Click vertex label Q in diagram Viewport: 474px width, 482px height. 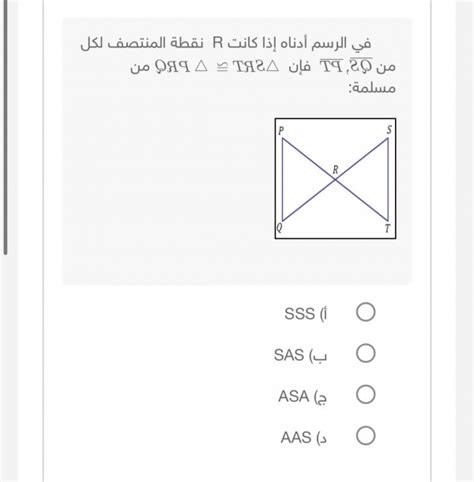(x=279, y=228)
